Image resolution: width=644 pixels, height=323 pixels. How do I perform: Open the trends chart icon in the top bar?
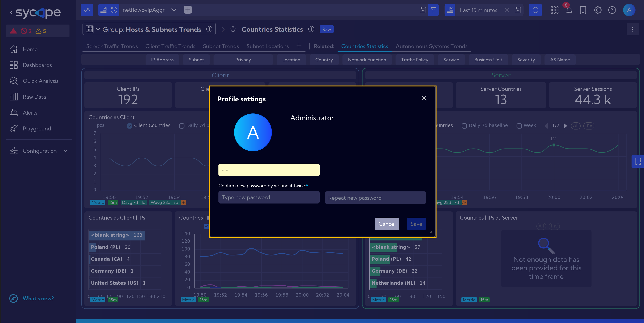click(x=87, y=10)
